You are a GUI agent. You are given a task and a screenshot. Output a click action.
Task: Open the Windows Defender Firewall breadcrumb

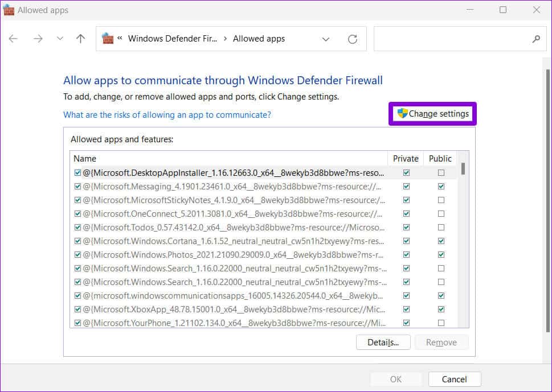(x=173, y=39)
